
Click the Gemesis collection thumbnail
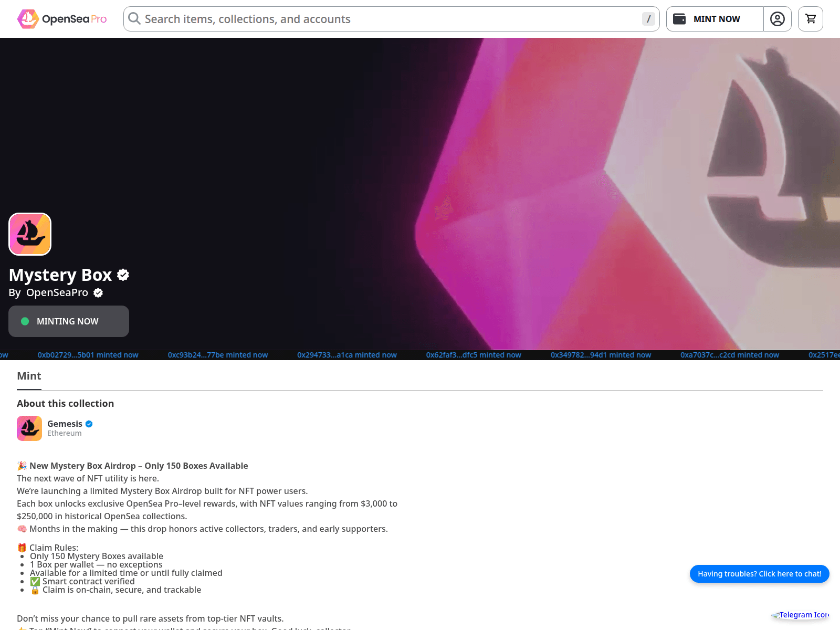(29, 428)
